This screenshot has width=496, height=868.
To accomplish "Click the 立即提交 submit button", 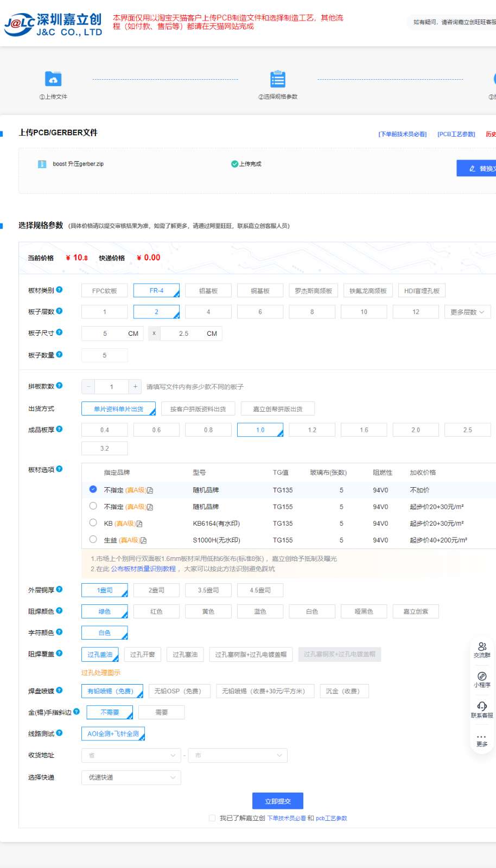I will tap(278, 801).
